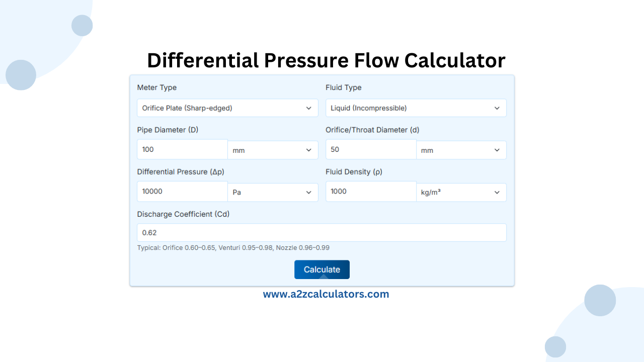Select the Differential Pressure field showing 10000

pyautogui.click(x=182, y=192)
